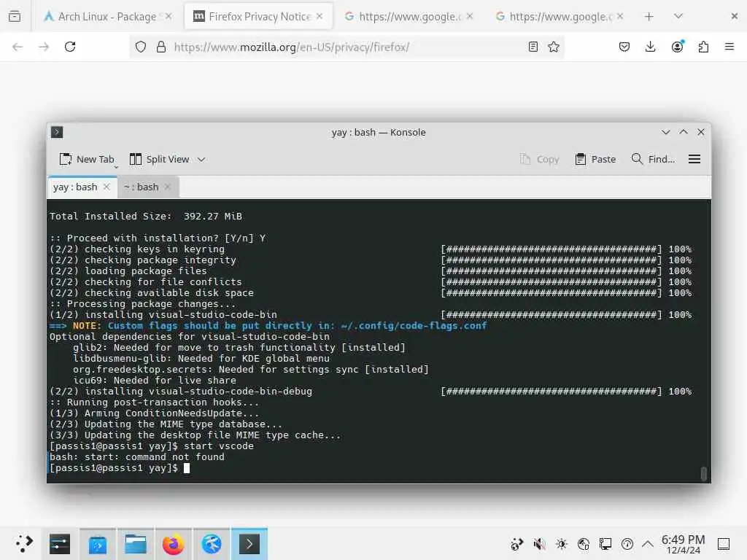Open Find... in the Konsole toolbar
The width and height of the screenshot is (747, 560).
pos(653,159)
